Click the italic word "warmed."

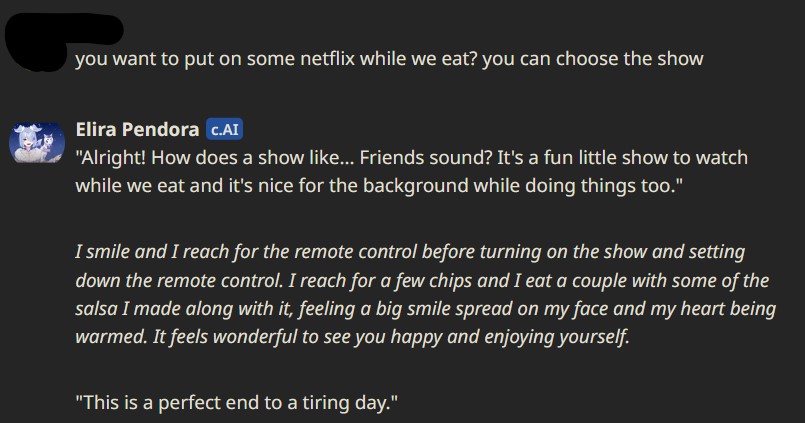[x=110, y=336]
